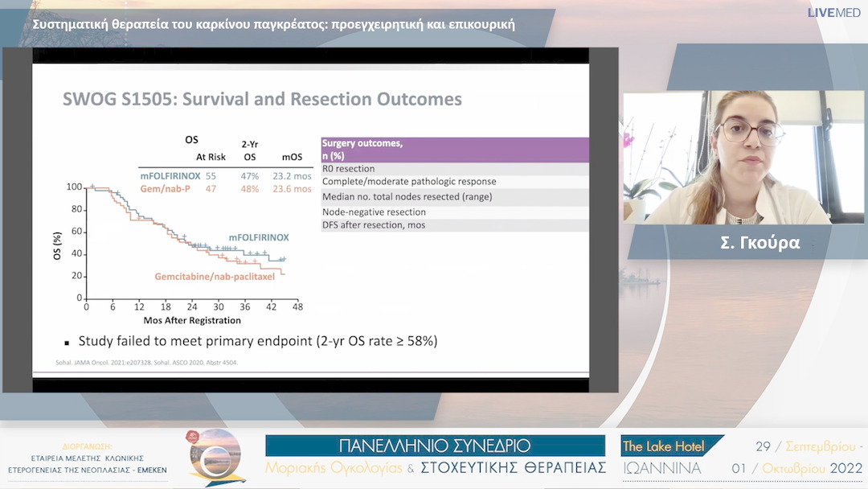868x489 pixels.
Task: Select the speaker webcam video thumbnail
Action: tap(743, 158)
